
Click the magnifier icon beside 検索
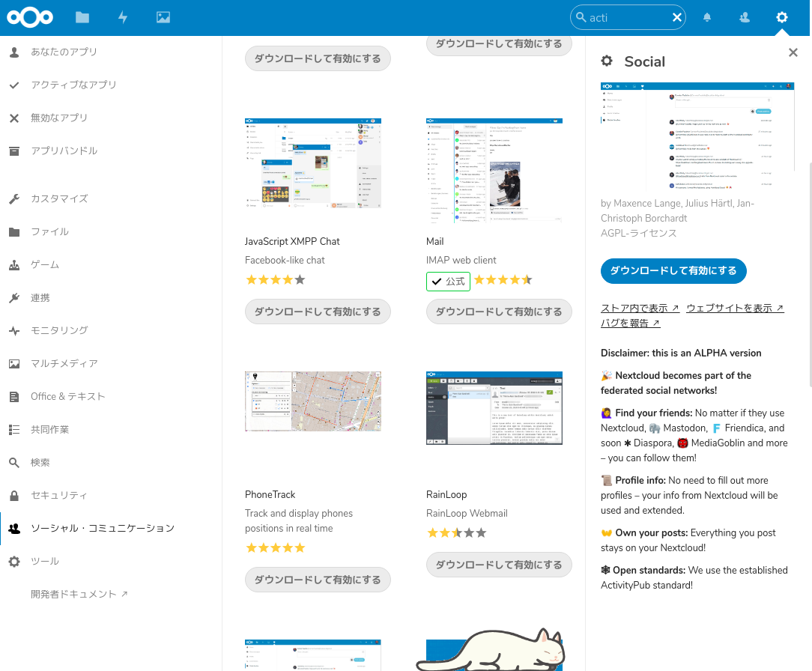pyautogui.click(x=14, y=463)
